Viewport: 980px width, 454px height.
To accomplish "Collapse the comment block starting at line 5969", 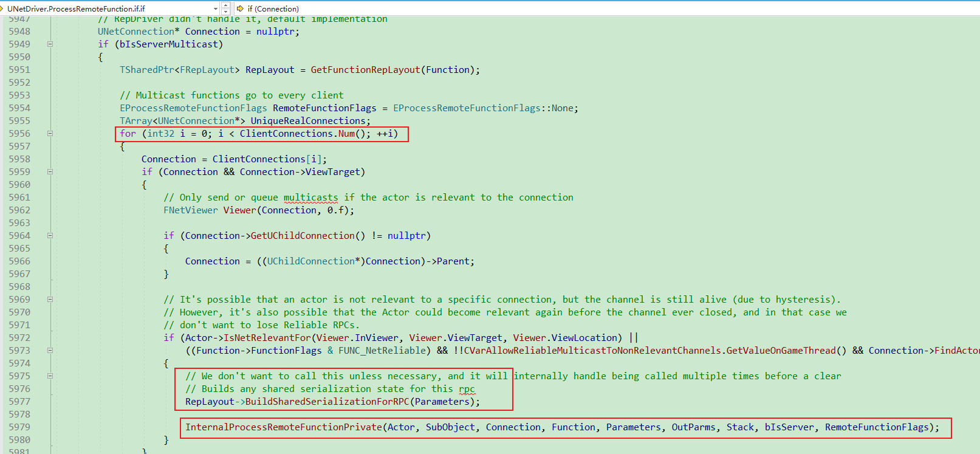I will click(x=50, y=299).
